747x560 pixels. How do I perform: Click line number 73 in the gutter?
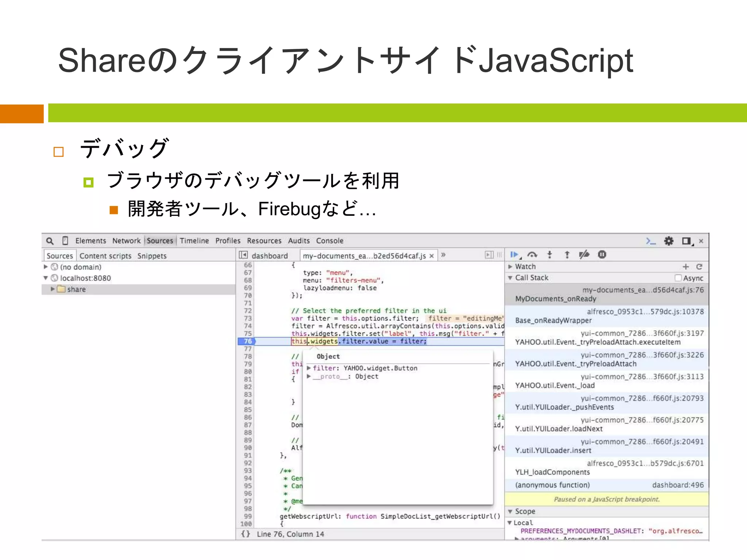[248, 318]
